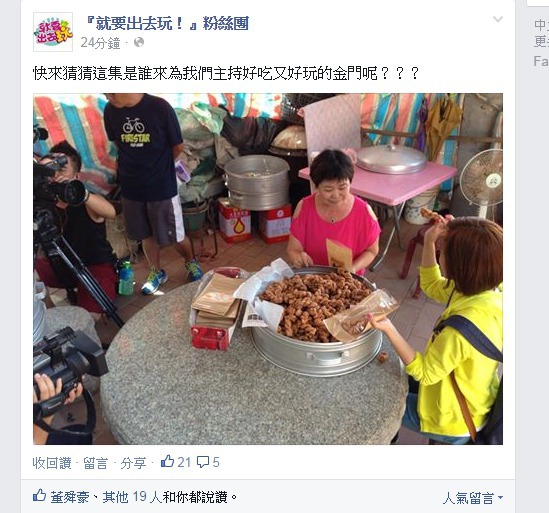Click the small arrow next to 人氣留言

(500, 498)
